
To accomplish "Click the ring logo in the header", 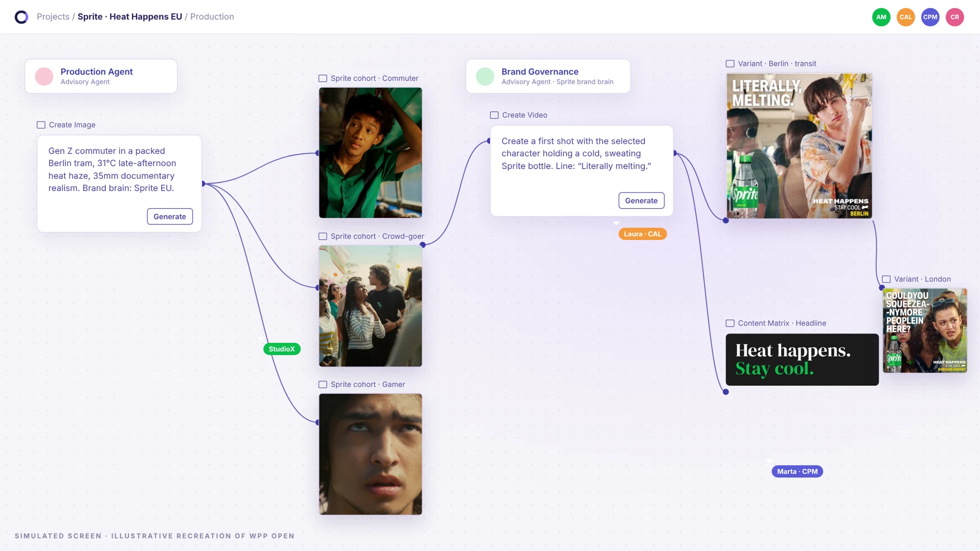I will coord(22,17).
